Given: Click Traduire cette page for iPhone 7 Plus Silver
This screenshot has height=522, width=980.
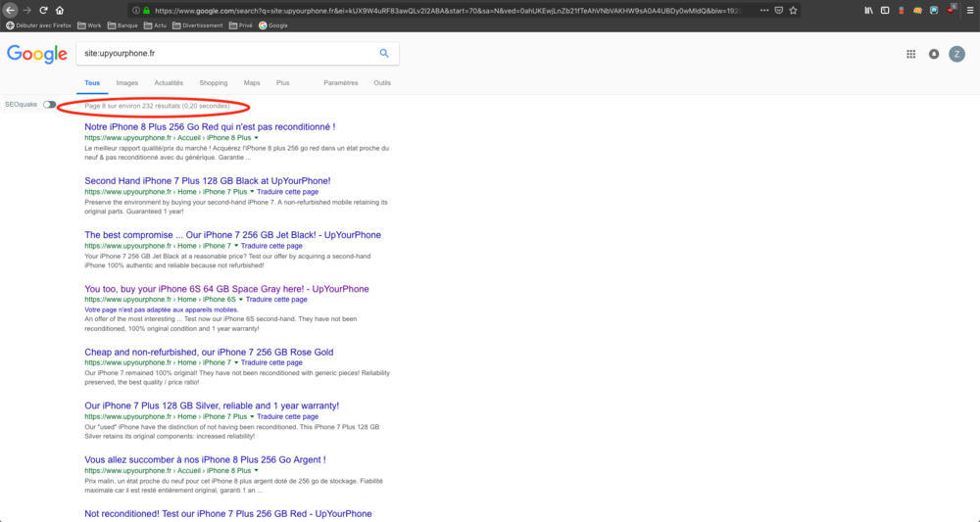Looking at the screenshot, I should click(x=287, y=416).
